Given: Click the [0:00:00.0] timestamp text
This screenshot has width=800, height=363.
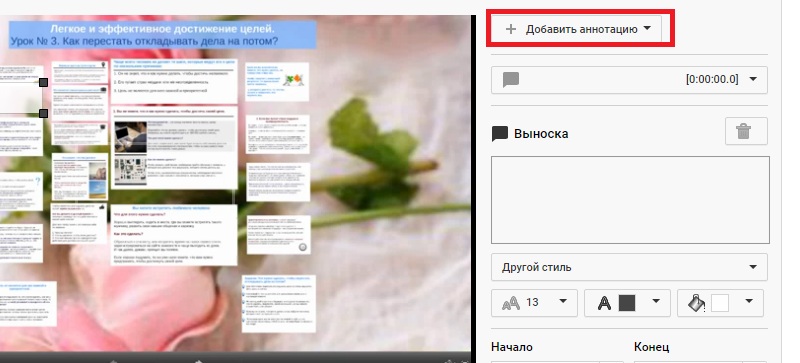Looking at the screenshot, I should click(x=712, y=80).
